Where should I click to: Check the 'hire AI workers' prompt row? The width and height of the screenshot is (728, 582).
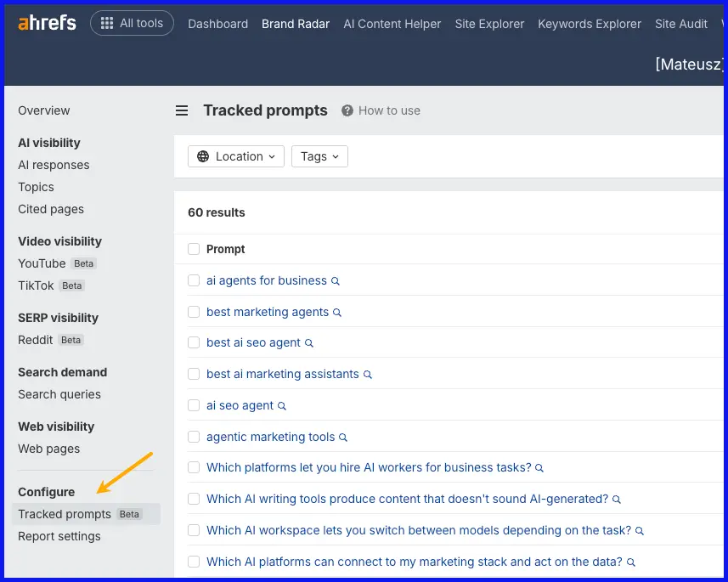point(194,467)
